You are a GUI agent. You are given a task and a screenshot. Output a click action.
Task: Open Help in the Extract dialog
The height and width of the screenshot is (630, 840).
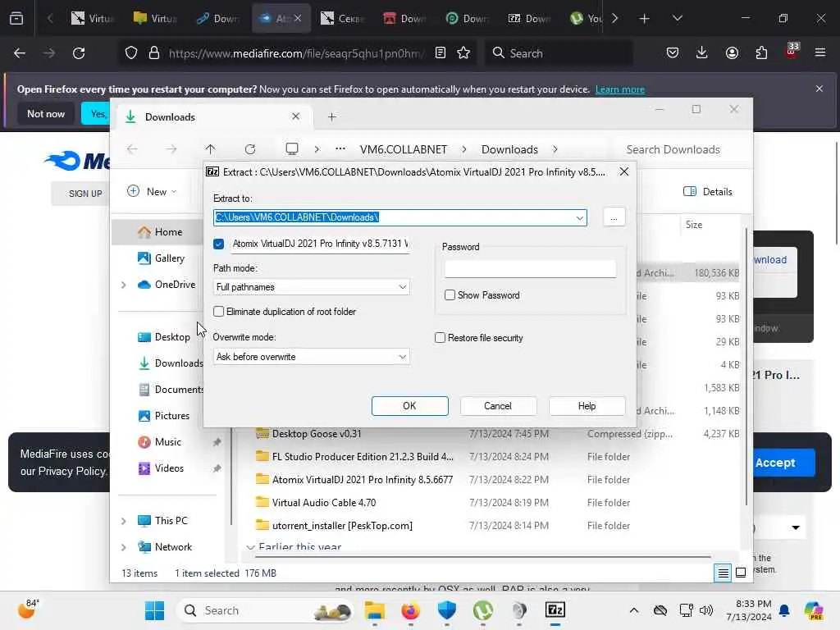pyautogui.click(x=587, y=405)
